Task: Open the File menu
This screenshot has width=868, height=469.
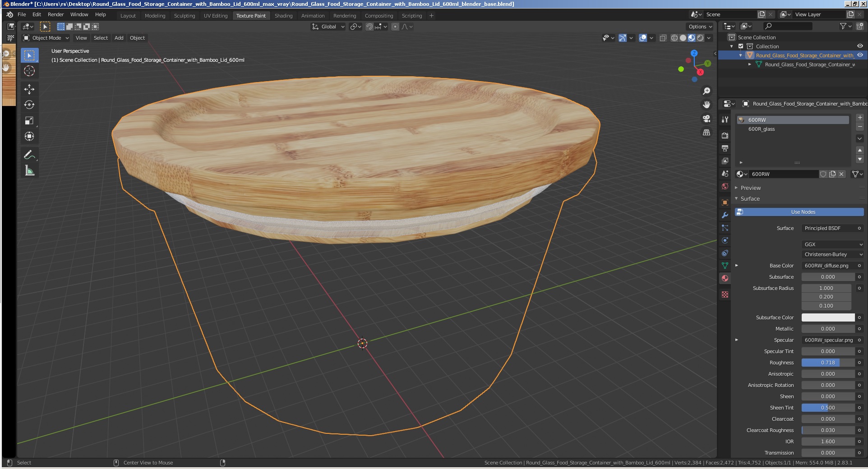Action: [22, 14]
